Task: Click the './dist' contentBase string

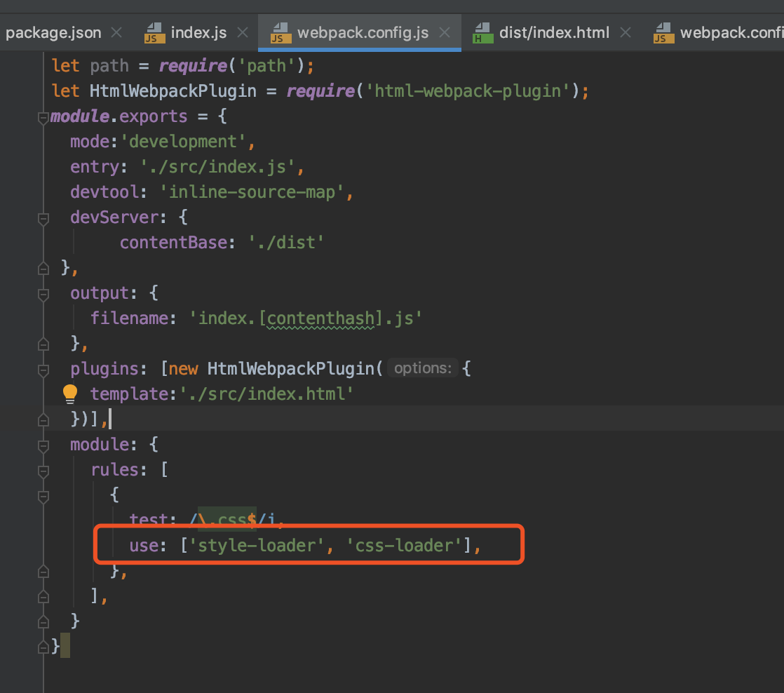Action: tap(285, 243)
